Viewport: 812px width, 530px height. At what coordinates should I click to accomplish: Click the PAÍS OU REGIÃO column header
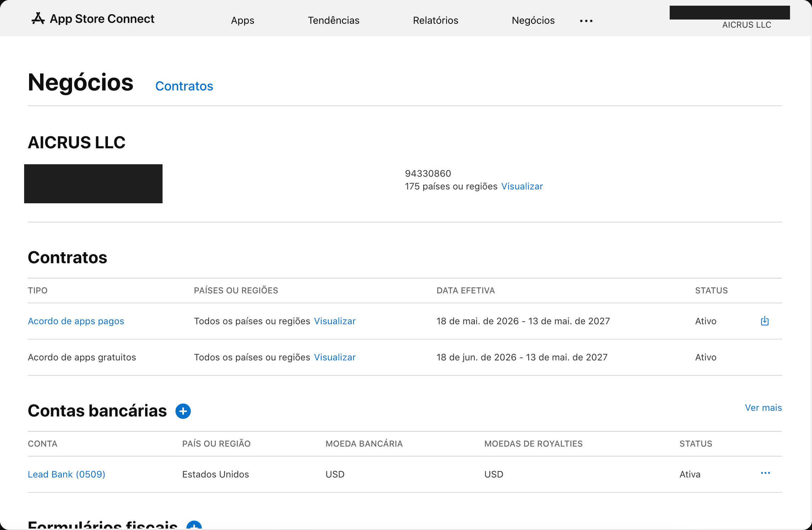coord(216,444)
